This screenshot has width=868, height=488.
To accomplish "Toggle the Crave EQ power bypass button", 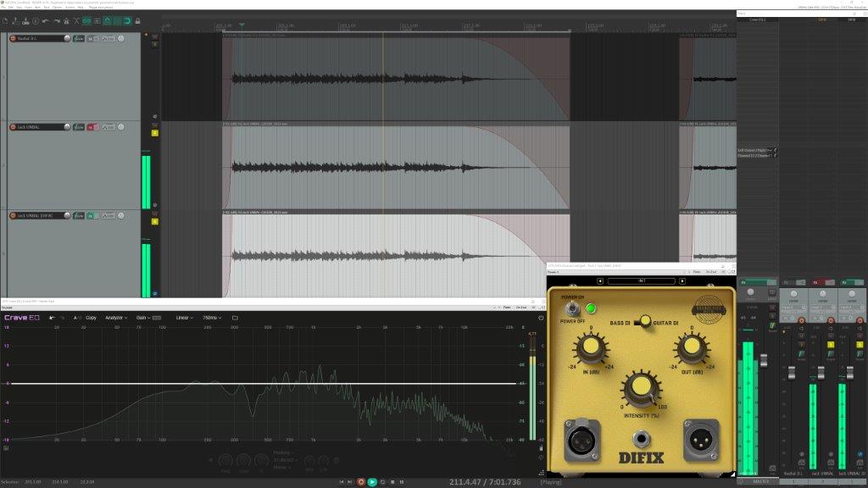I will click(x=541, y=318).
